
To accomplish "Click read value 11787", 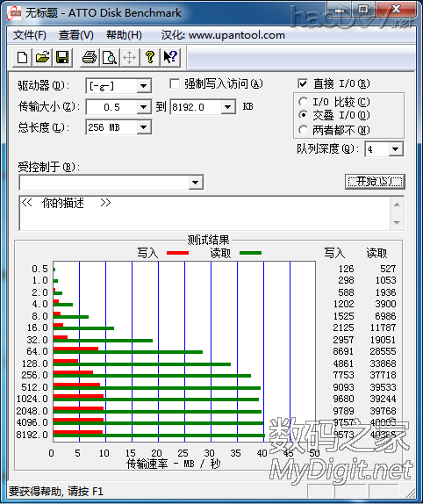I will 383,328.
